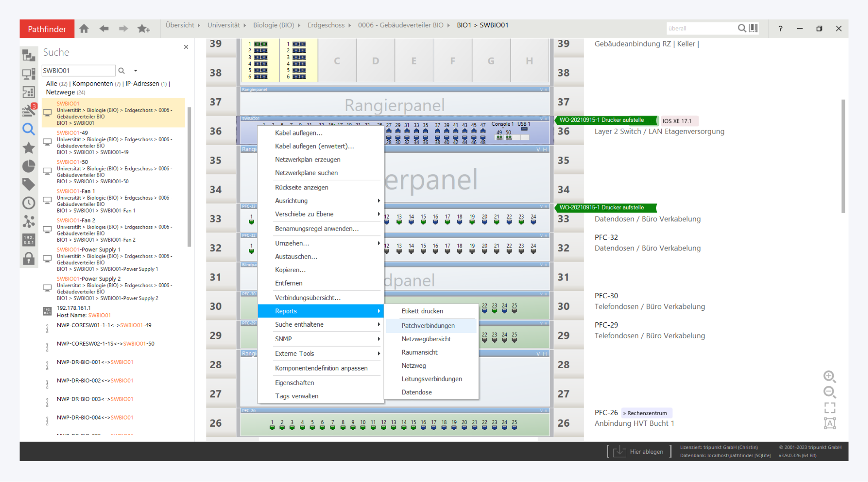Select Patchverbindungen report
Viewport: 868px width, 482px height.
[428, 325]
